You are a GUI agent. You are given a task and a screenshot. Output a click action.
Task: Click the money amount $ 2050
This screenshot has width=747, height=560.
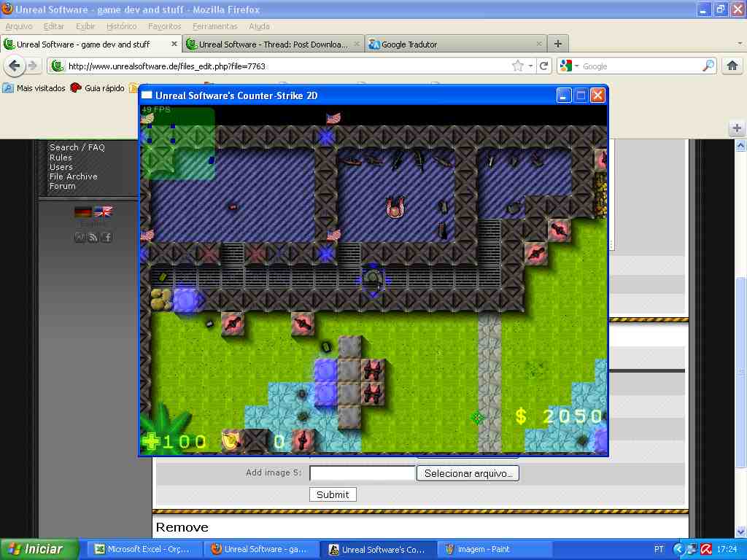560,416
